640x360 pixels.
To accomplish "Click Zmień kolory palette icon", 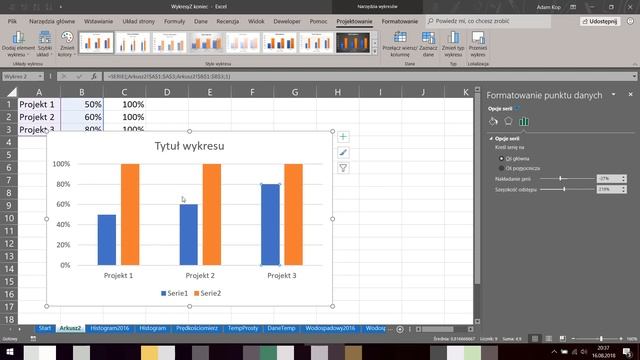I will point(67,38).
